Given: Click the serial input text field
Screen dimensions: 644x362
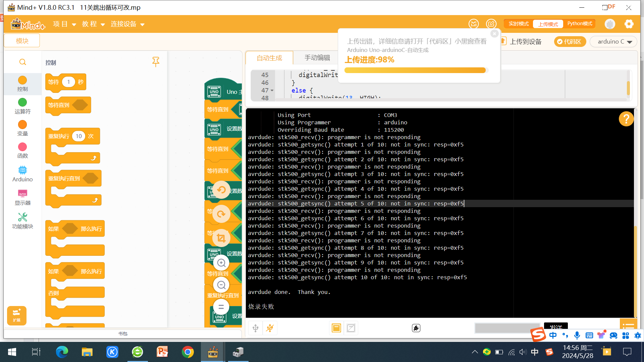Looking at the screenshot, I should coord(508,328).
